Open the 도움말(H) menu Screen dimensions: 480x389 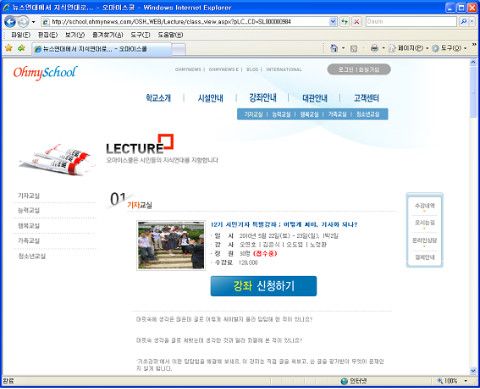(170, 35)
